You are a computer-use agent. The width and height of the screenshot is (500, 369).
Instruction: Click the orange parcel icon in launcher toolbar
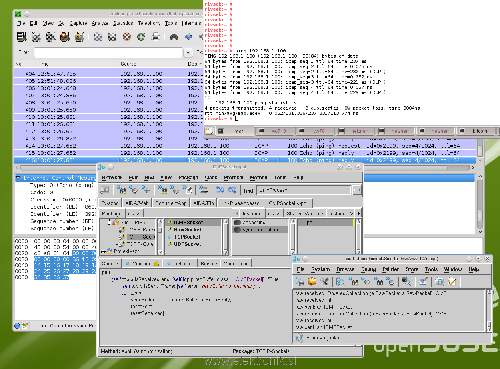[x=312, y=282]
